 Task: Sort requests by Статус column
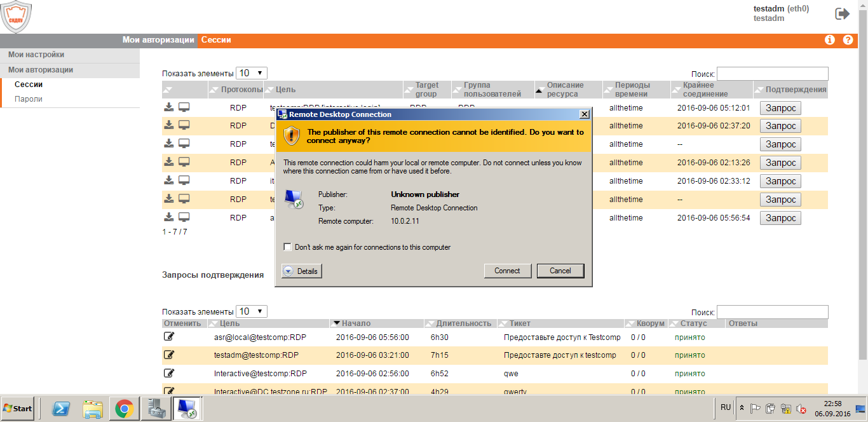696,323
